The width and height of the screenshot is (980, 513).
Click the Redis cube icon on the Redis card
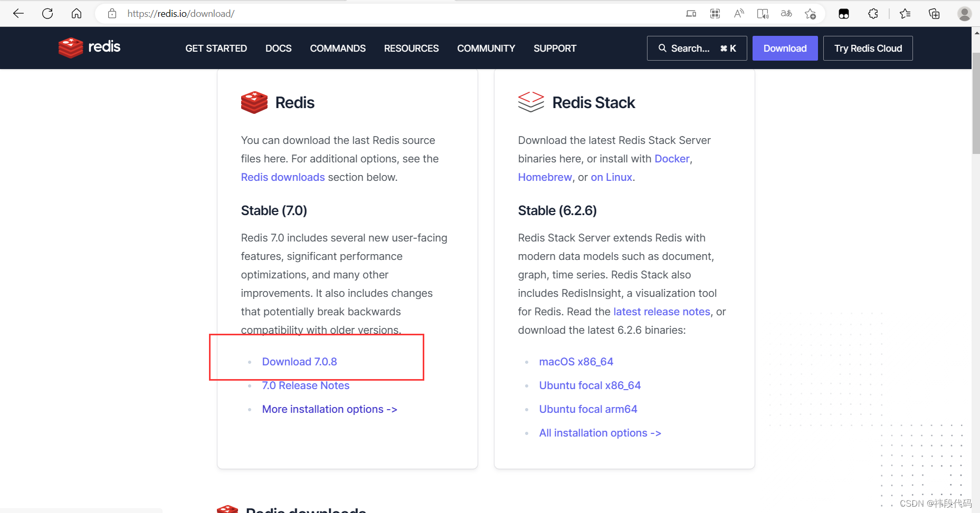254,102
